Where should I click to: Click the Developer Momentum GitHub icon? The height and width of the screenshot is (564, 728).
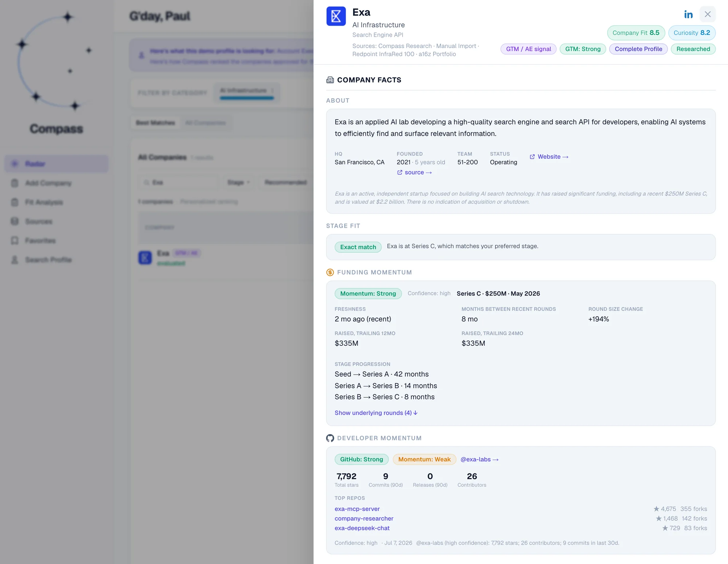click(330, 438)
